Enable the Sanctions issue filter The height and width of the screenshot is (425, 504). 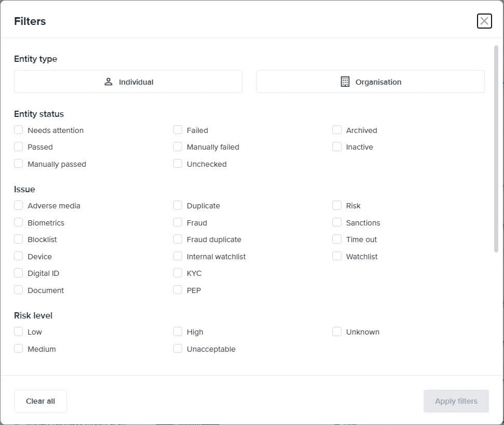337,222
